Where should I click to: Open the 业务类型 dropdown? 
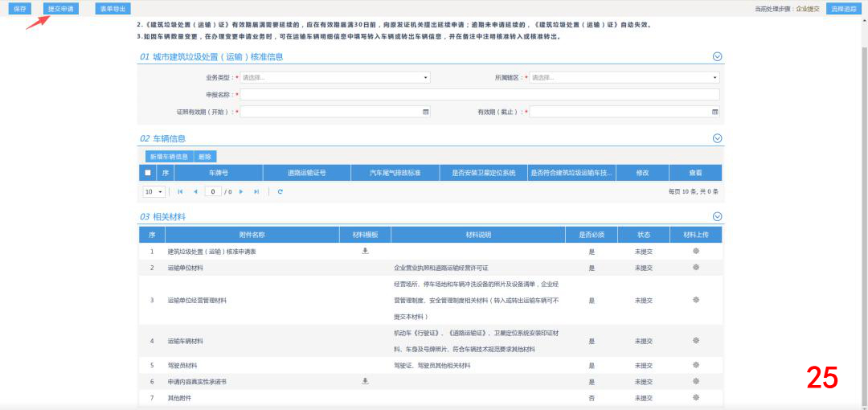coord(335,78)
